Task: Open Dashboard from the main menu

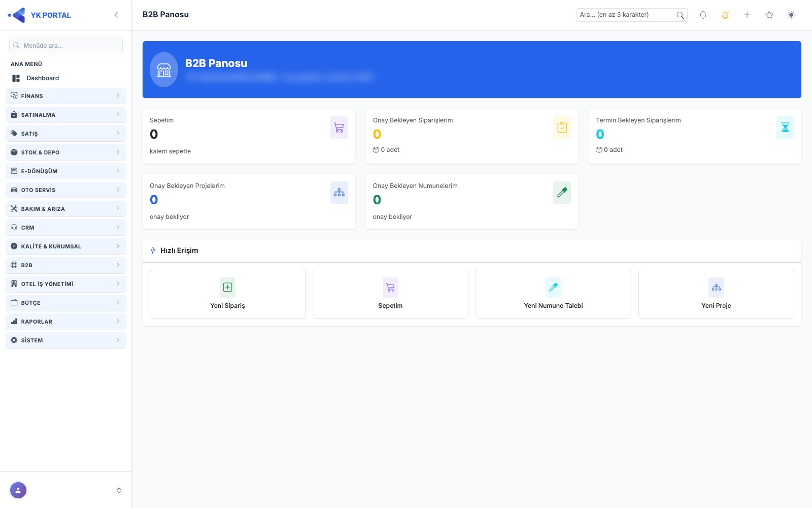Action: click(x=66, y=78)
